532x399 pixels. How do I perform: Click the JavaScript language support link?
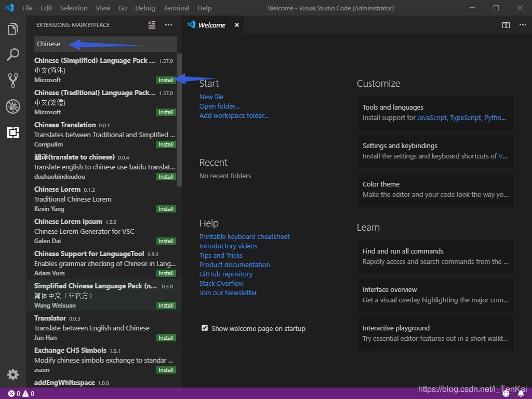coord(432,118)
